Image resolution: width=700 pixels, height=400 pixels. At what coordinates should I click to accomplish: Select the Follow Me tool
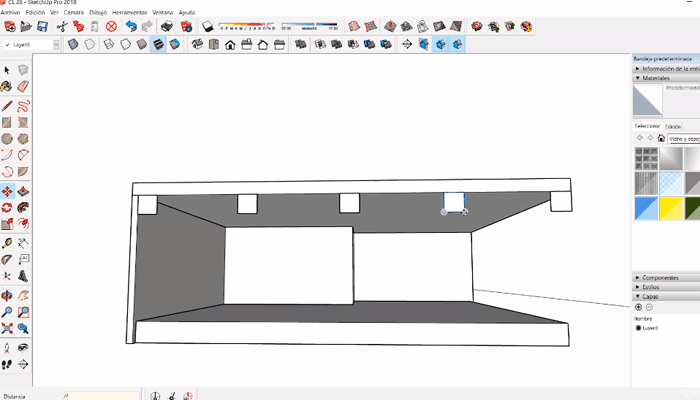pos(23,208)
